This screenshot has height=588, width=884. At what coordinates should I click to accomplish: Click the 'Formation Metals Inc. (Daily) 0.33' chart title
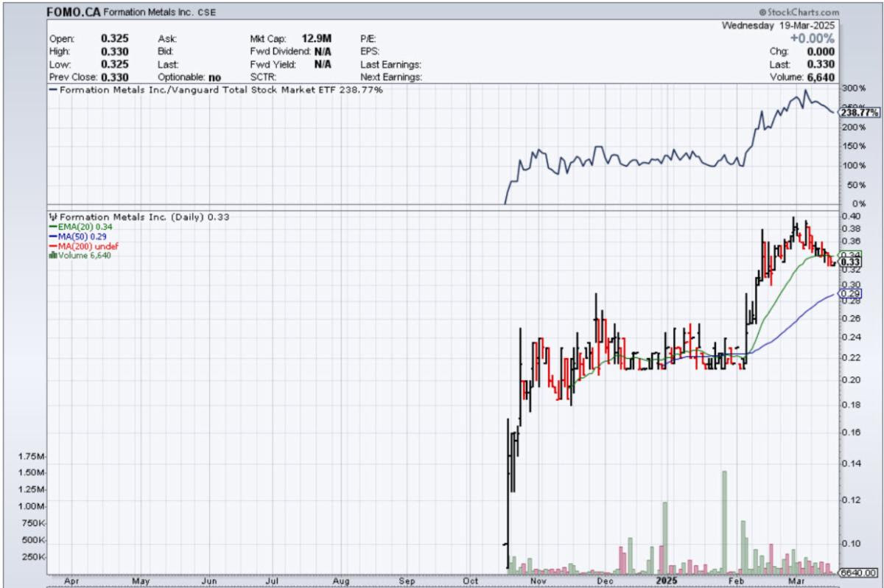(145, 217)
